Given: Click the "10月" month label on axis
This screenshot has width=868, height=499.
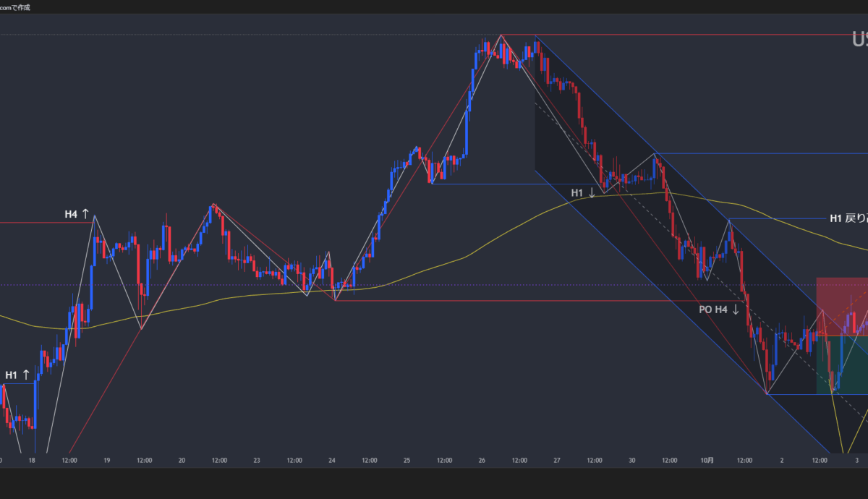Looking at the screenshot, I should click(x=707, y=460).
